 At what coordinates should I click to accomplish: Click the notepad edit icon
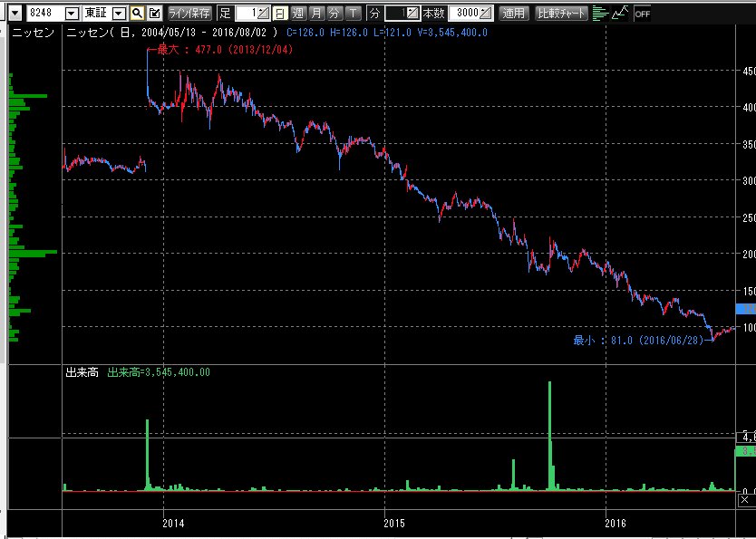[x=154, y=14]
